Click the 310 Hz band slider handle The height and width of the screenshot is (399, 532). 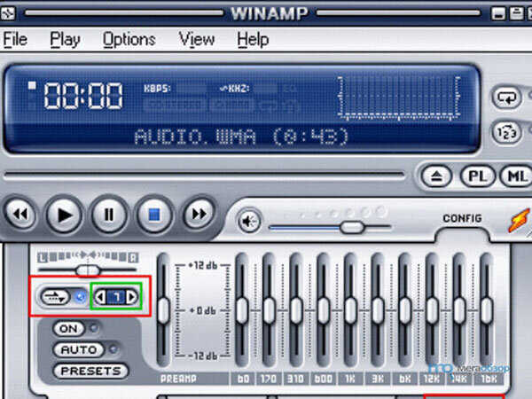click(x=296, y=310)
